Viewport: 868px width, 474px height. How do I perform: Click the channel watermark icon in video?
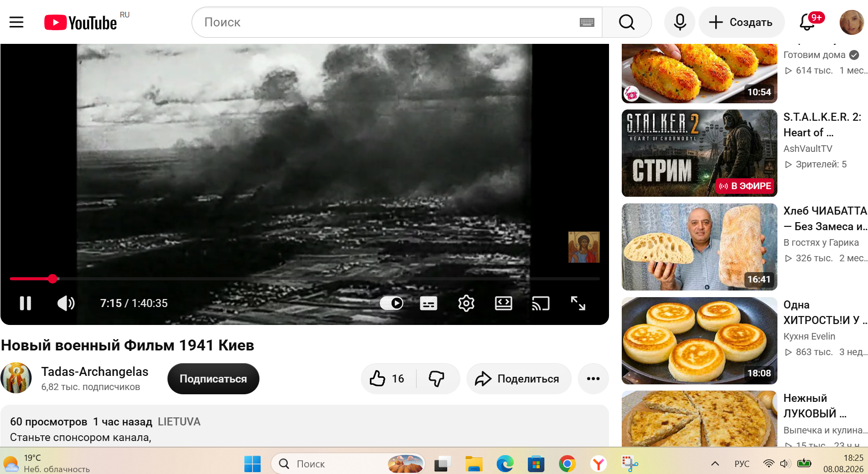(584, 247)
